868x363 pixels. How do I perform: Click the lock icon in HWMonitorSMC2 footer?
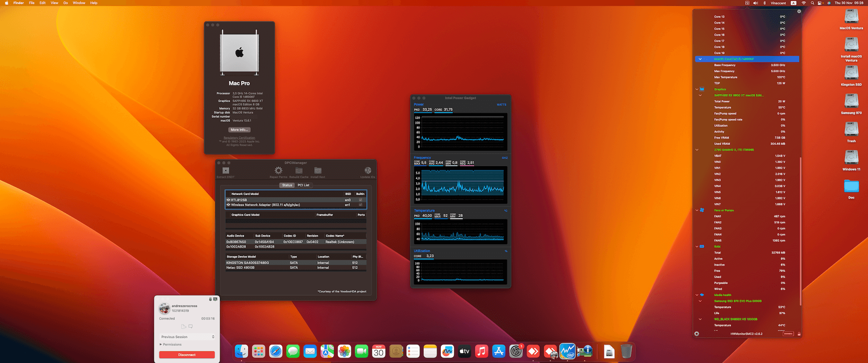799,334
